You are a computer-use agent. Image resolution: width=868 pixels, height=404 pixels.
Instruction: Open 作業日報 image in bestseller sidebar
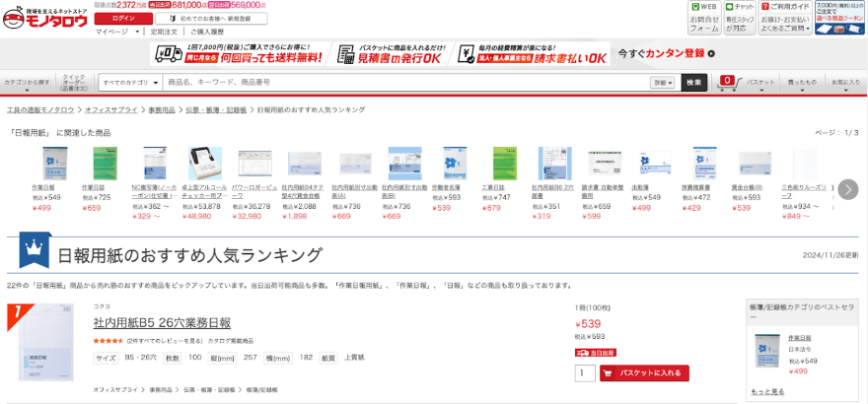[x=766, y=351]
